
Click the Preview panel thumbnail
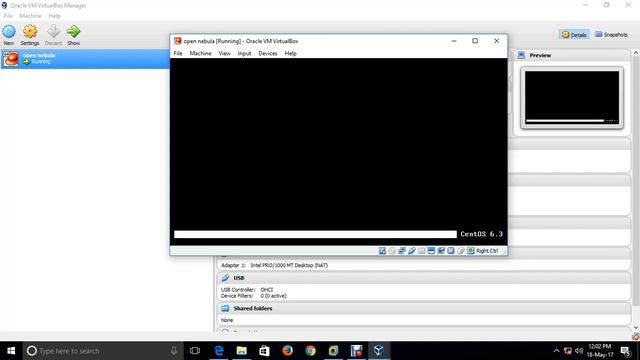tap(572, 98)
